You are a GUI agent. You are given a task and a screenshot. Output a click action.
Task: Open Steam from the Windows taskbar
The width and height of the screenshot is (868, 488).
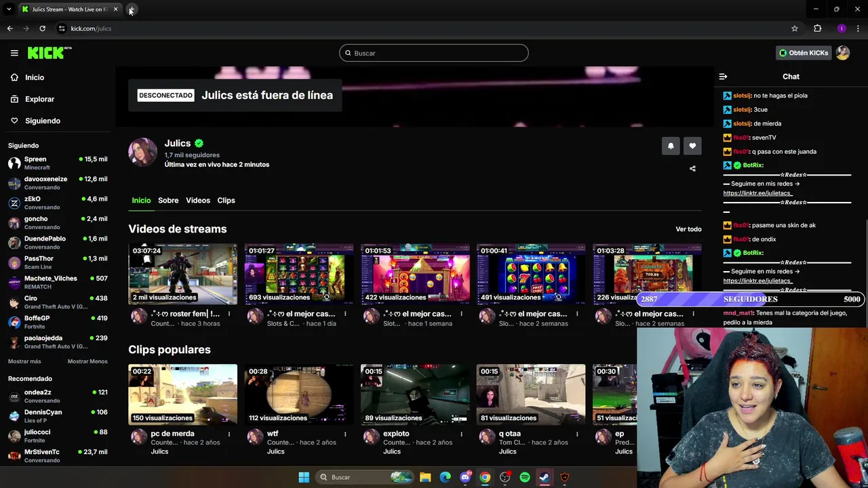[545, 477]
